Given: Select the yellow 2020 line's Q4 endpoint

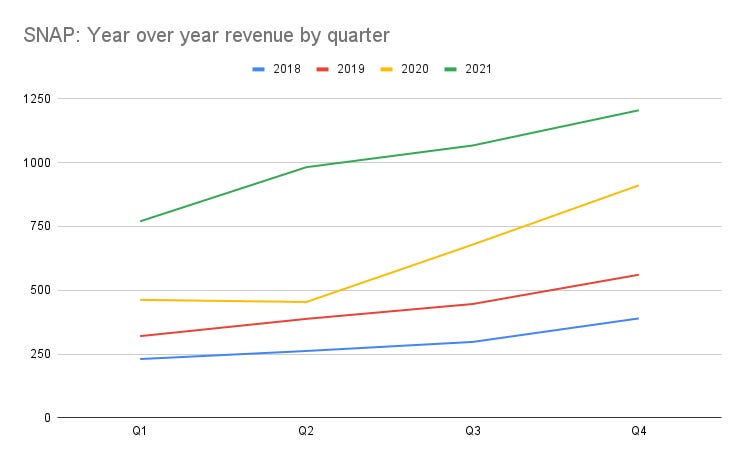Looking at the screenshot, I should point(638,185).
